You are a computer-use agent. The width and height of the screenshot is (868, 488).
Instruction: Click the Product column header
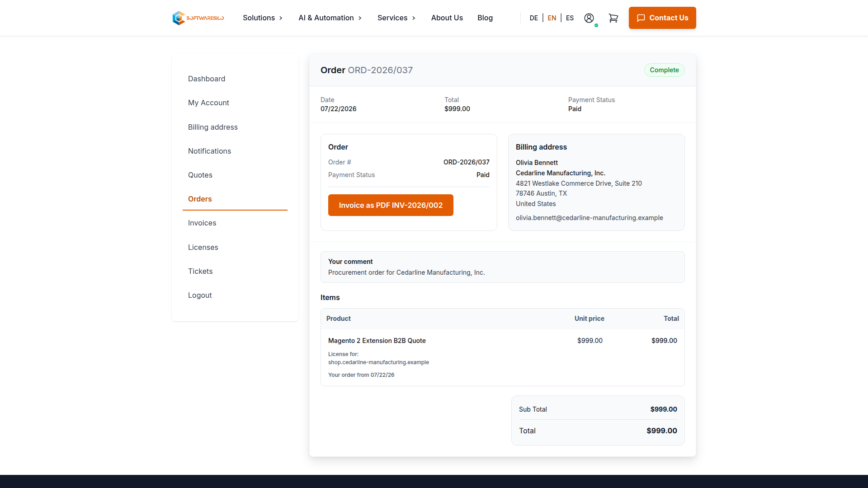point(339,319)
